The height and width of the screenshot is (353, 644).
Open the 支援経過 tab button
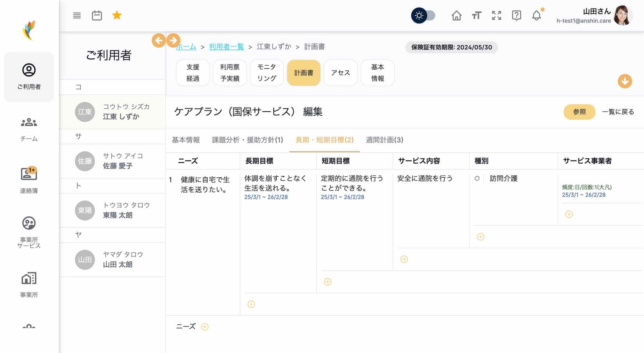tap(193, 73)
